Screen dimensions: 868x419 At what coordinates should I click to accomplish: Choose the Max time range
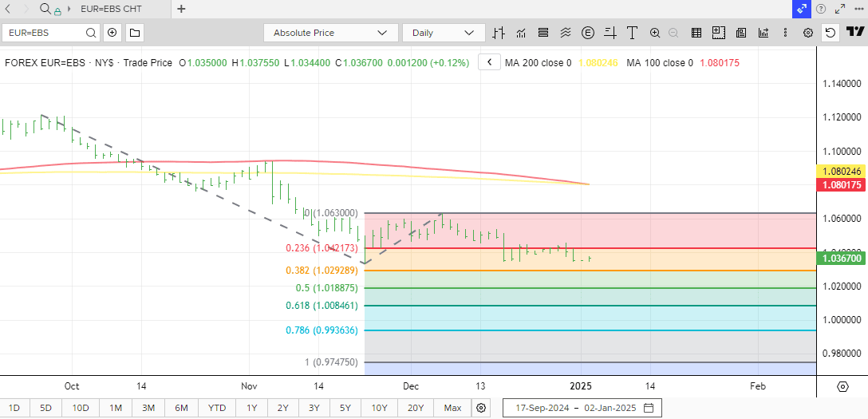(452, 408)
